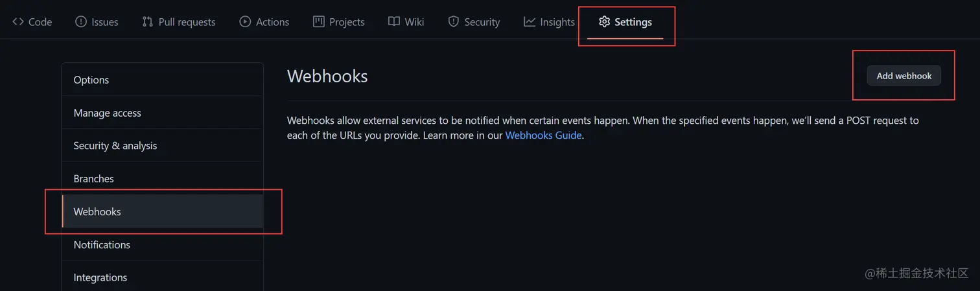Open Manage access settings
The height and width of the screenshot is (291, 980).
pos(162,113)
